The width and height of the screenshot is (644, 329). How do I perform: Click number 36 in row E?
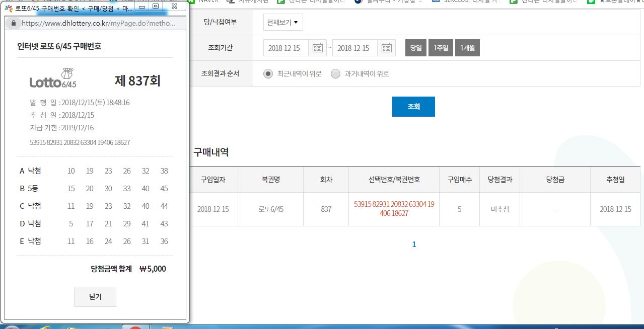[x=164, y=241]
